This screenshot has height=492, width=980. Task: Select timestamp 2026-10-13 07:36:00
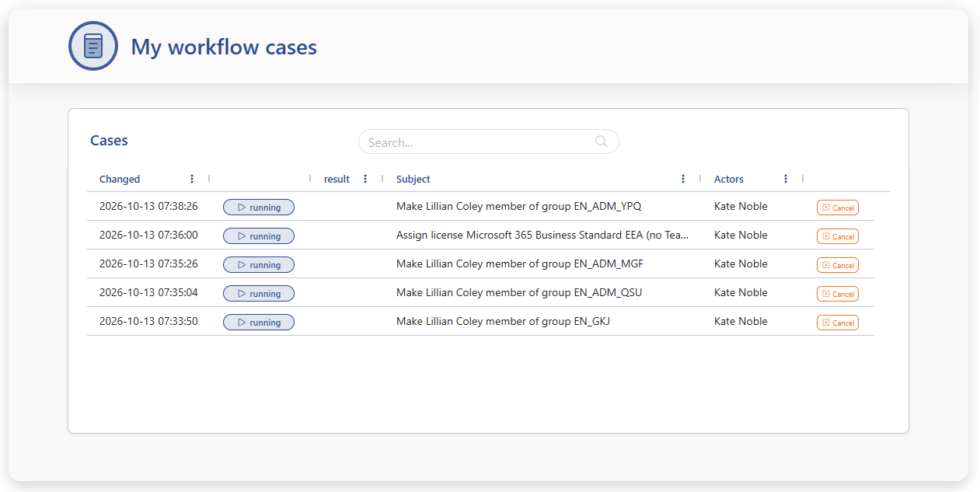tap(148, 235)
